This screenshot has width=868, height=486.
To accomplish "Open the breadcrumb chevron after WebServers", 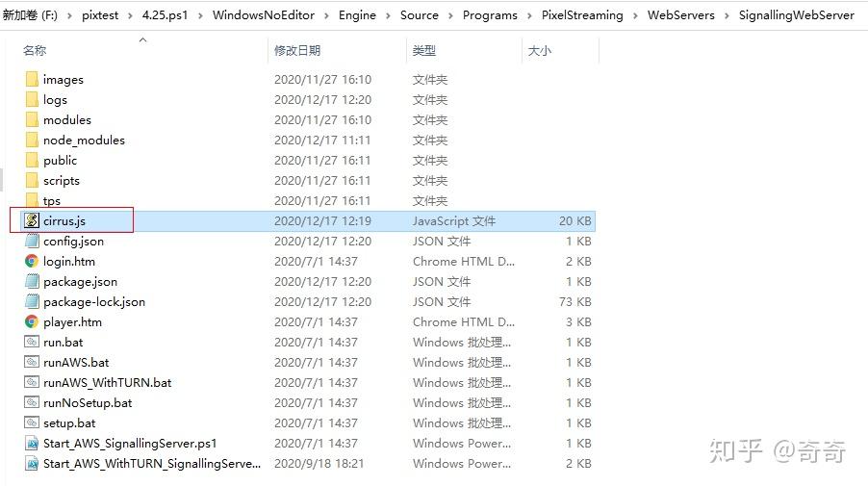I will (727, 15).
